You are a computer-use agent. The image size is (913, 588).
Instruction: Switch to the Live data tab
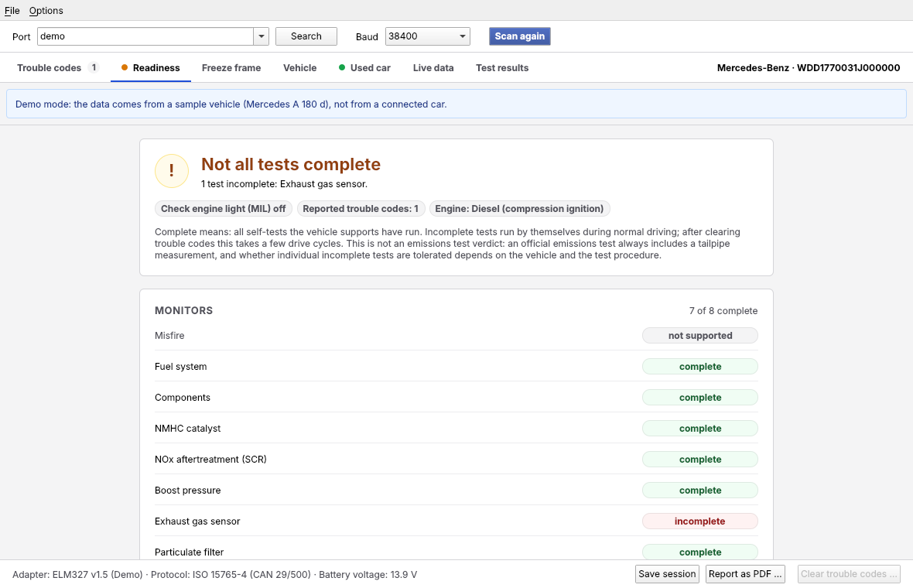point(433,67)
